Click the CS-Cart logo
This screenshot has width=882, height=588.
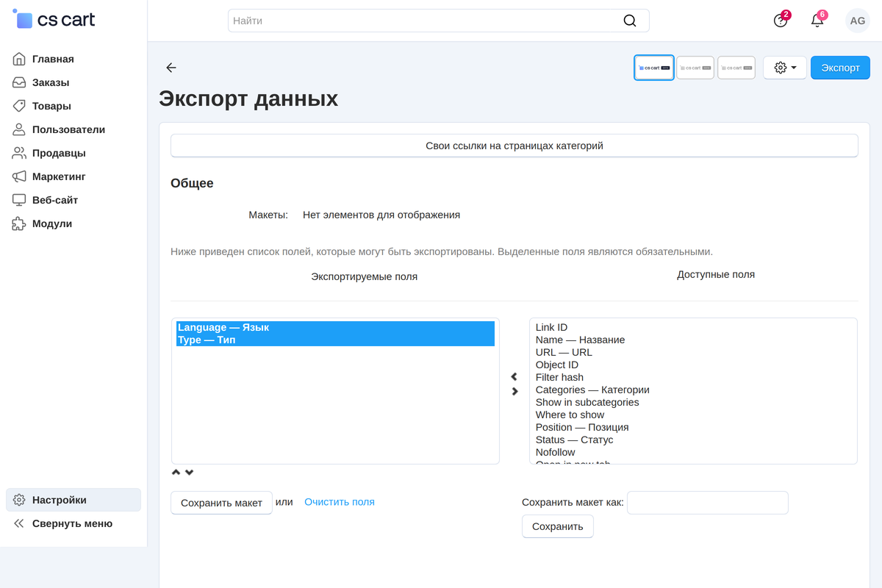pyautogui.click(x=54, y=20)
